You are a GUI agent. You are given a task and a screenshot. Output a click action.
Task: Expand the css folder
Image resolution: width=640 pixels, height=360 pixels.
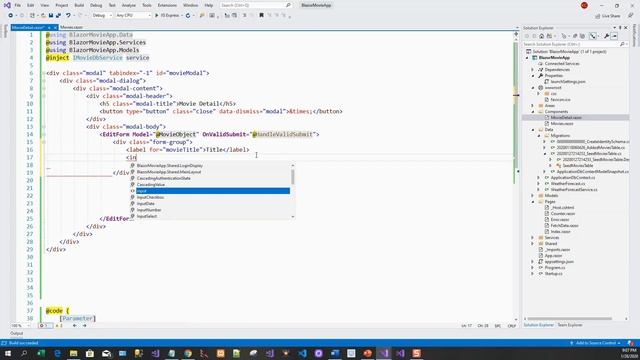(539, 94)
